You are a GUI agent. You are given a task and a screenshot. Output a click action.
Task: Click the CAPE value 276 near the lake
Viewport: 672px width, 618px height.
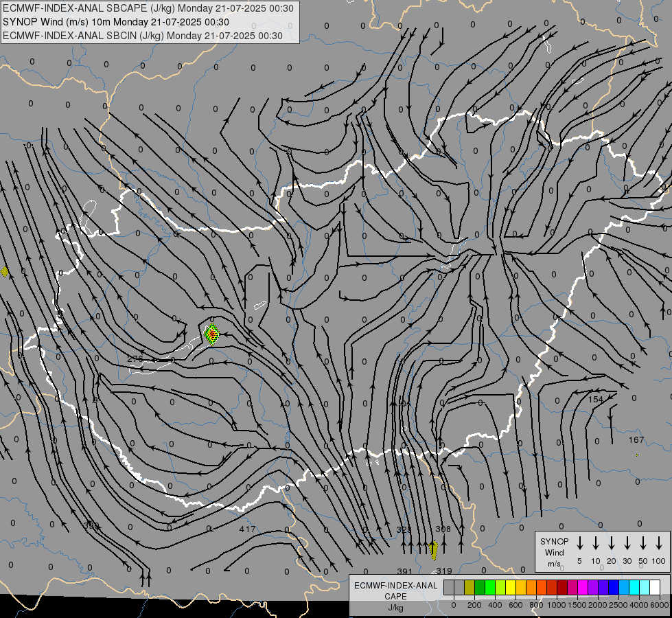135,358
